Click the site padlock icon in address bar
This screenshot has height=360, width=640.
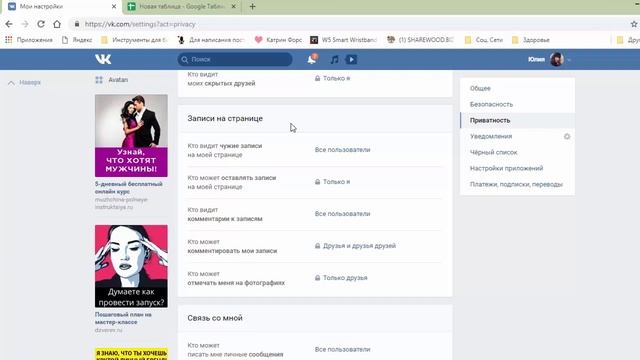[x=76, y=24]
